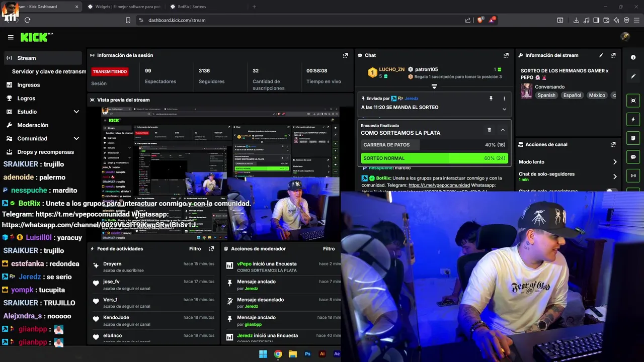Viewport: 644px width, 362px height.
Task: Open Chrome from the Windows taskbar
Action: click(278, 354)
